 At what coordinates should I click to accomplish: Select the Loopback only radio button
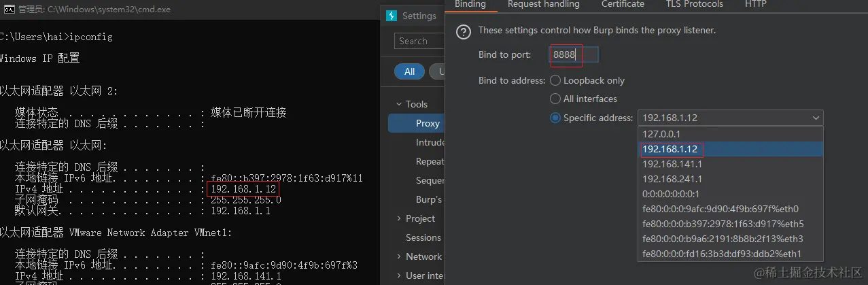(555, 80)
